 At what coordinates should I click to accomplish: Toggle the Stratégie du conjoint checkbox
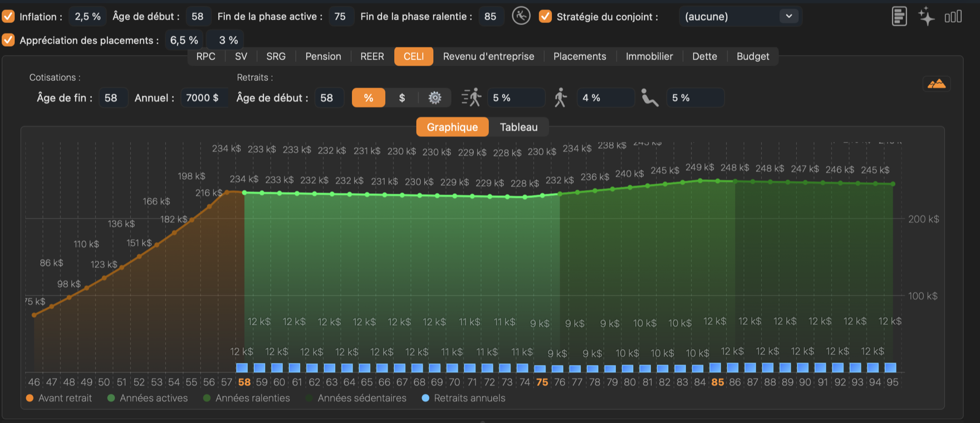click(545, 16)
